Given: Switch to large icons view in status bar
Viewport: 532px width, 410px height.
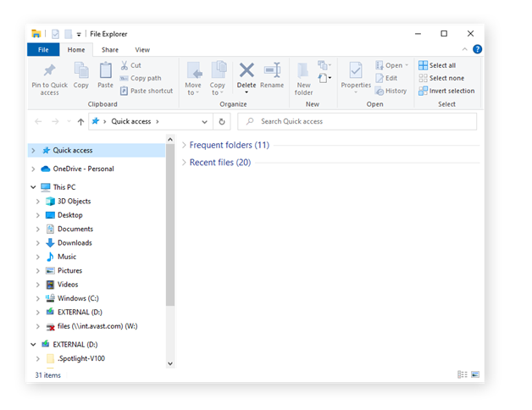Looking at the screenshot, I should (x=474, y=374).
